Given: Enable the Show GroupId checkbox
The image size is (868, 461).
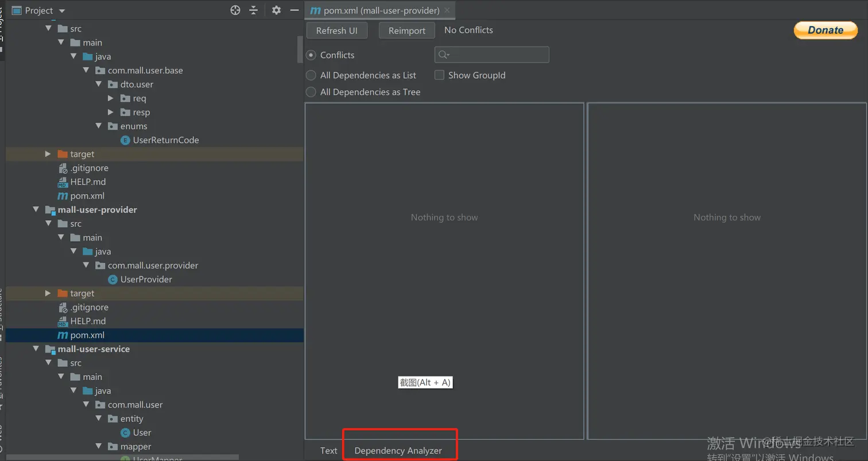Looking at the screenshot, I should [x=440, y=75].
